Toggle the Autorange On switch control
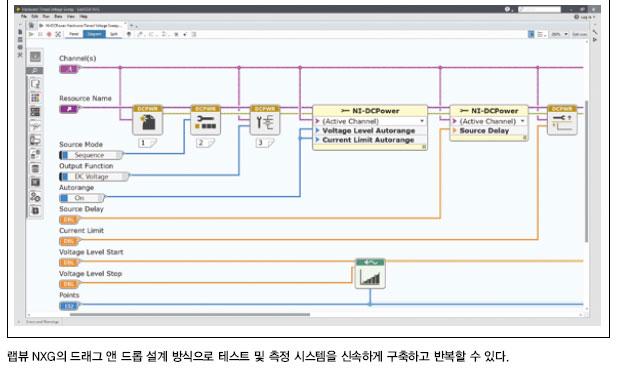 (x=81, y=198)
